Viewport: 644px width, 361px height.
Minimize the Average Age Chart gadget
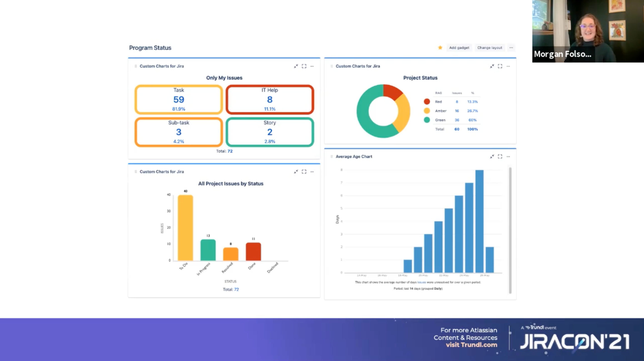(492, 156)
